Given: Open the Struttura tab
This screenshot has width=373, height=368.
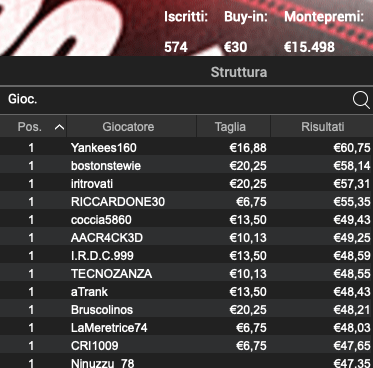Looking at the screenshot, I should click(239, 72).
